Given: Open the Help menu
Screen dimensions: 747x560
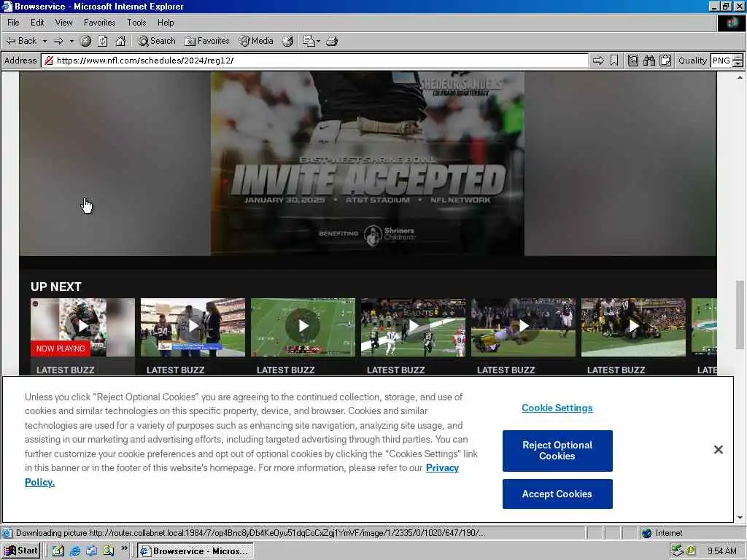Looking at the screenshot, I should tap(166, 23).
